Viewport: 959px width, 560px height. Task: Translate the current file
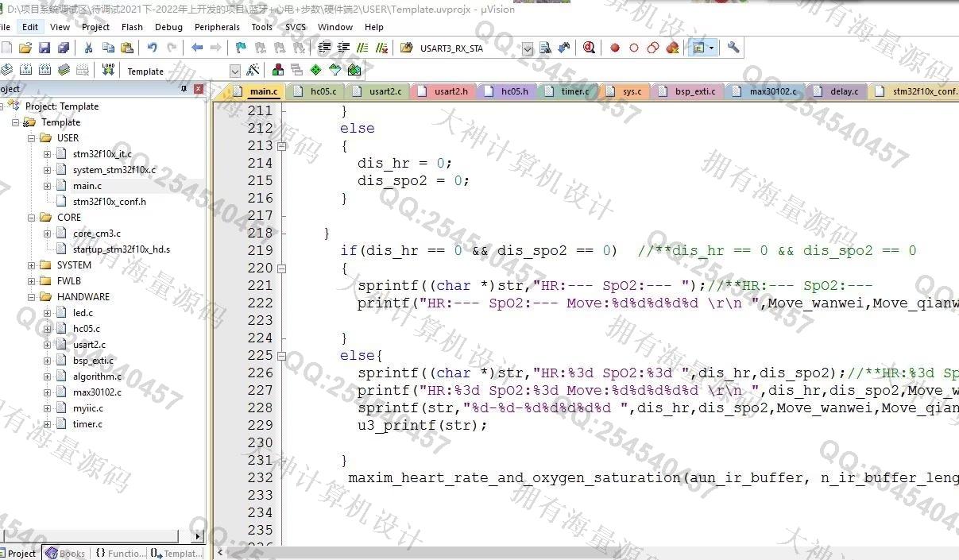(x=6, y=70)
